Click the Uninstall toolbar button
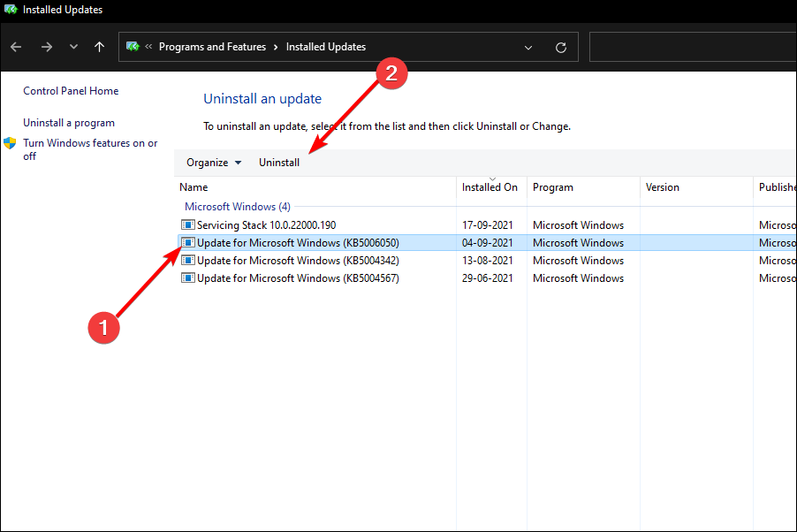Screen dimensions: 797x532 point(279,163)
